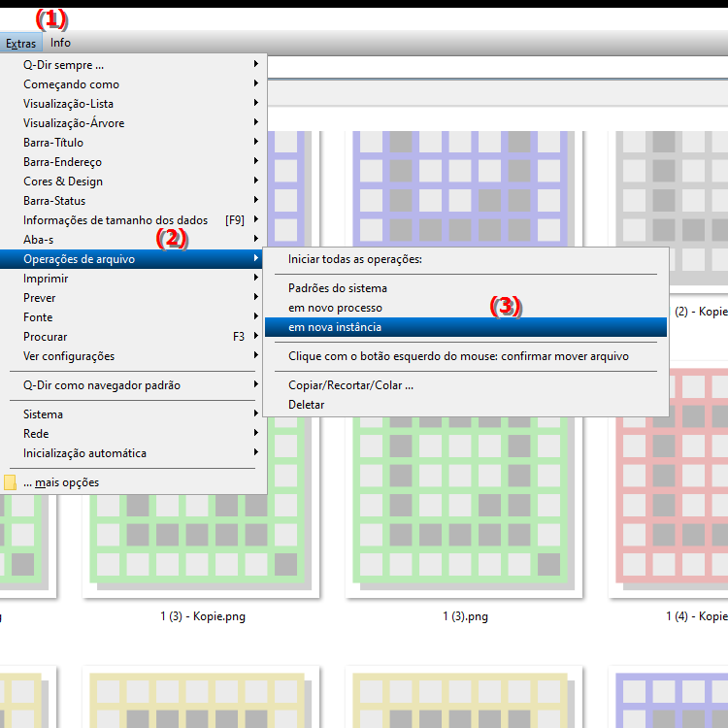This screenshot has width=728, height=728.
Task: Select 'em nova instância' option
Action: pyautogui.click(x=335, y=327)
